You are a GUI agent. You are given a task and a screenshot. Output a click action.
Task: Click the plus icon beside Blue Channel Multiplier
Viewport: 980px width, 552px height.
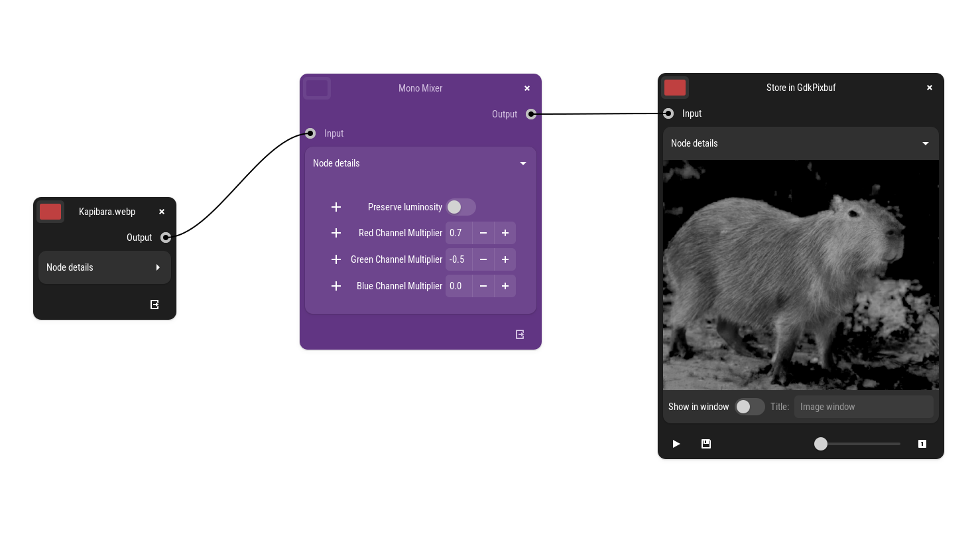point(336,286)
